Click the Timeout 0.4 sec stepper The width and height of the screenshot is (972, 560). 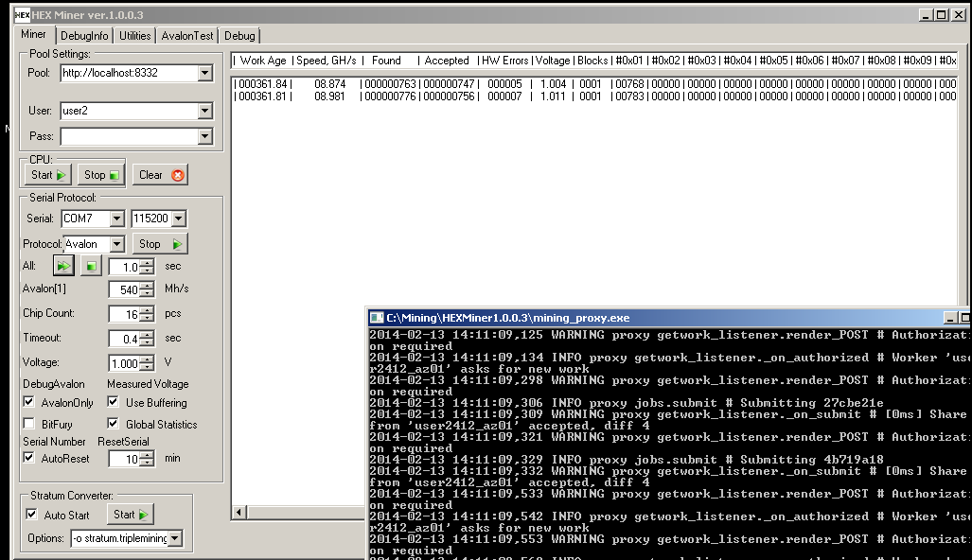[147, 339]
